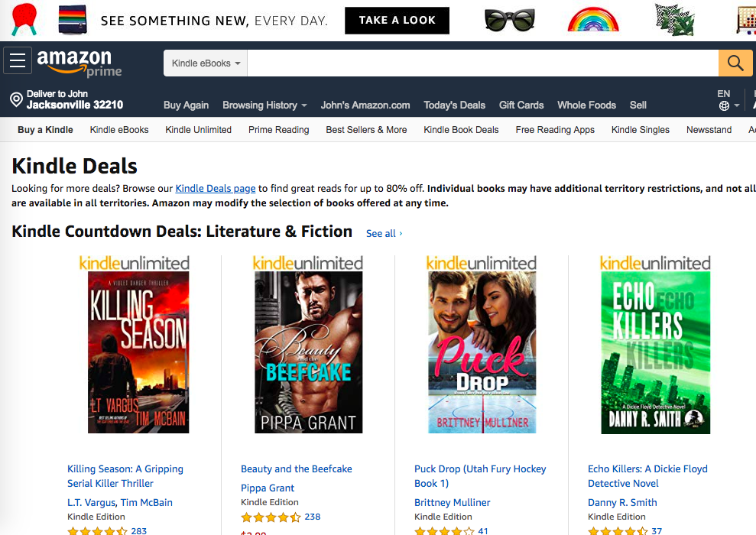Select Today's Deals in navigation
756x535 pixels.
(454, 105)
